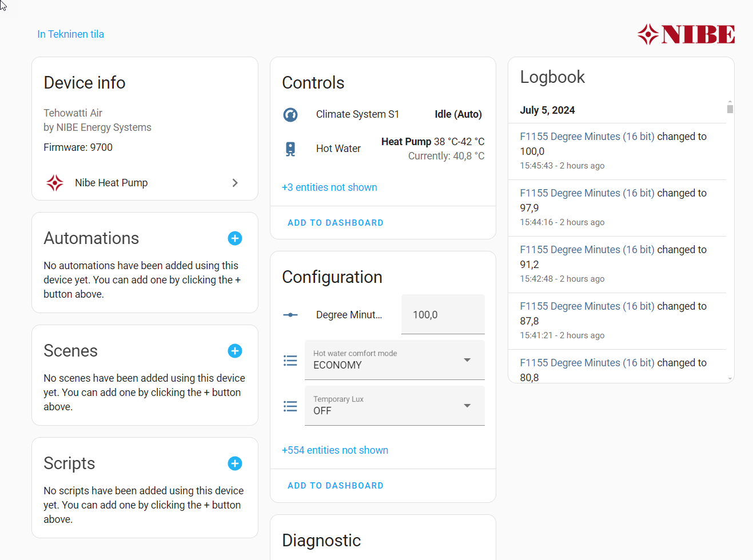753x560 pixels.
Task: Click the plus icon in Scenes card
Action: click(x=234, y=351)
